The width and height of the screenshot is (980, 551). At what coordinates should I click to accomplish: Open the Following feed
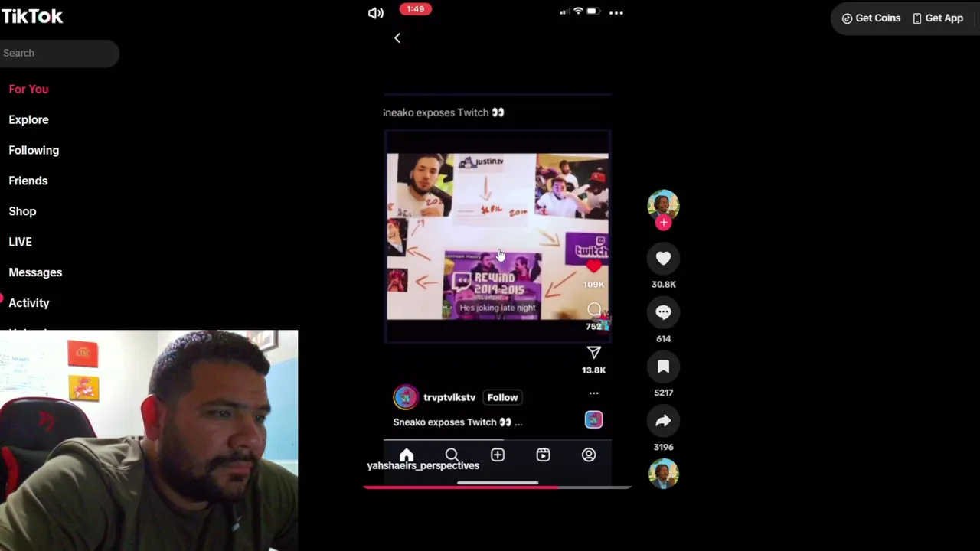coord(34,150)
